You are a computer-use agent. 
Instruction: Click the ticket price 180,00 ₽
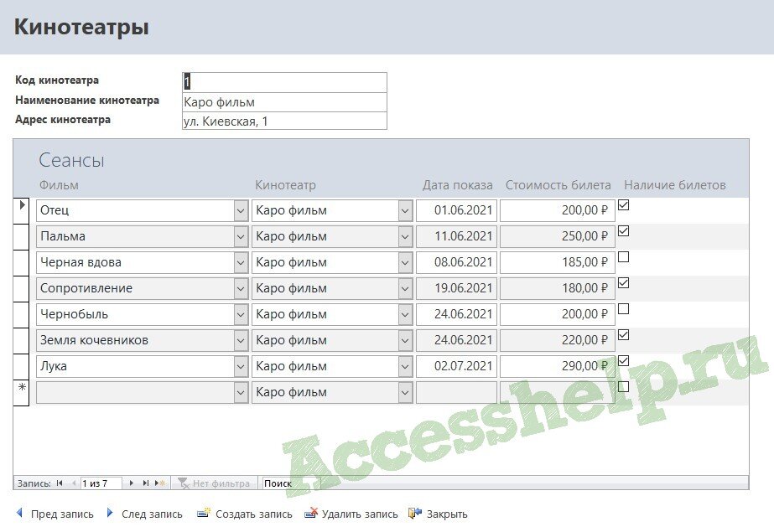[x=558, y=288]
